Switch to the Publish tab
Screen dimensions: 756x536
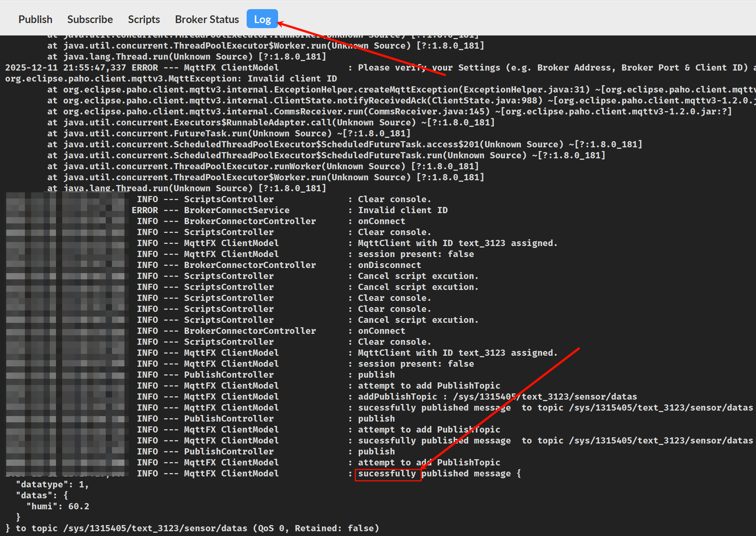35,19
